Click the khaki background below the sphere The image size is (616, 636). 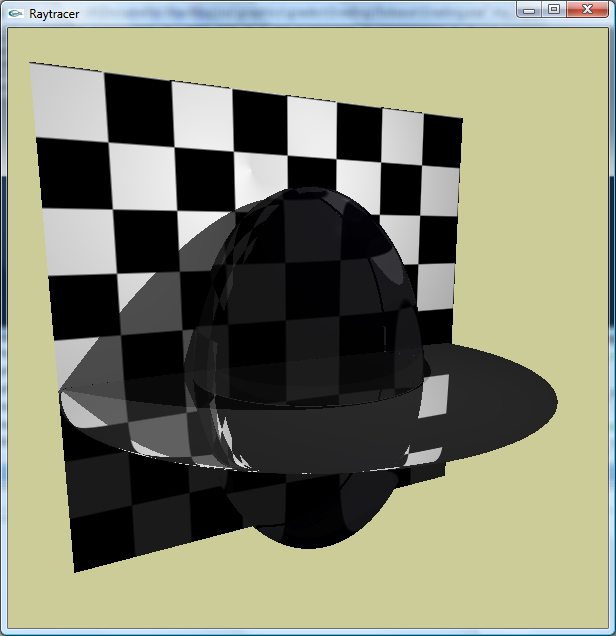(320, 595)
